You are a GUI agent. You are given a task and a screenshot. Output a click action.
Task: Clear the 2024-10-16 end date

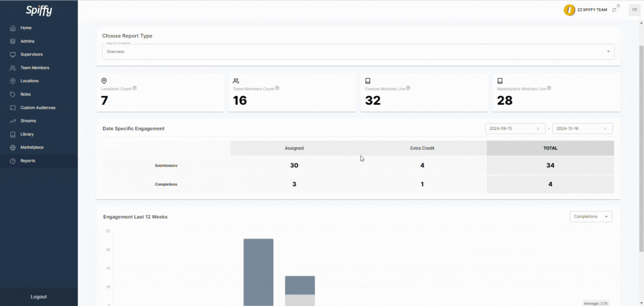click(605, 129)
